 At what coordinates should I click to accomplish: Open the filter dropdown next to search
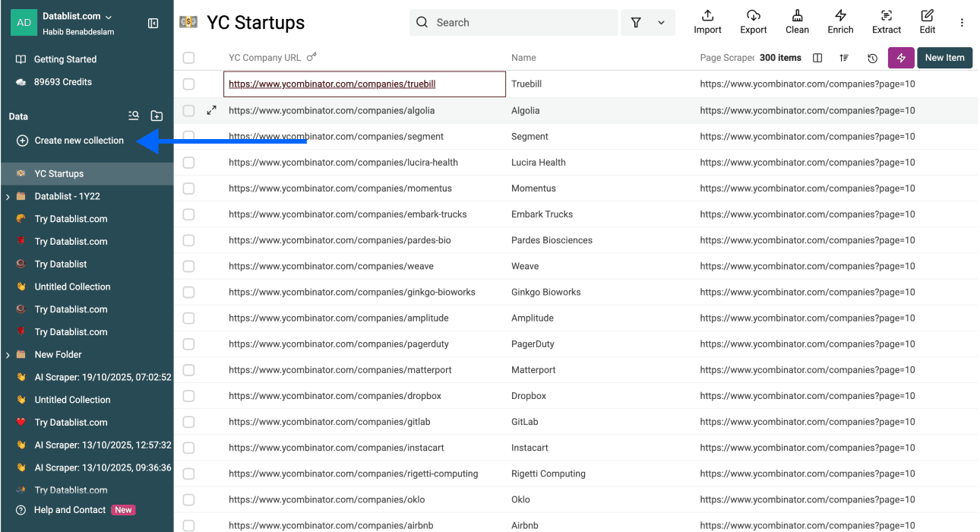pyautogui.click(x=648, y=23)
